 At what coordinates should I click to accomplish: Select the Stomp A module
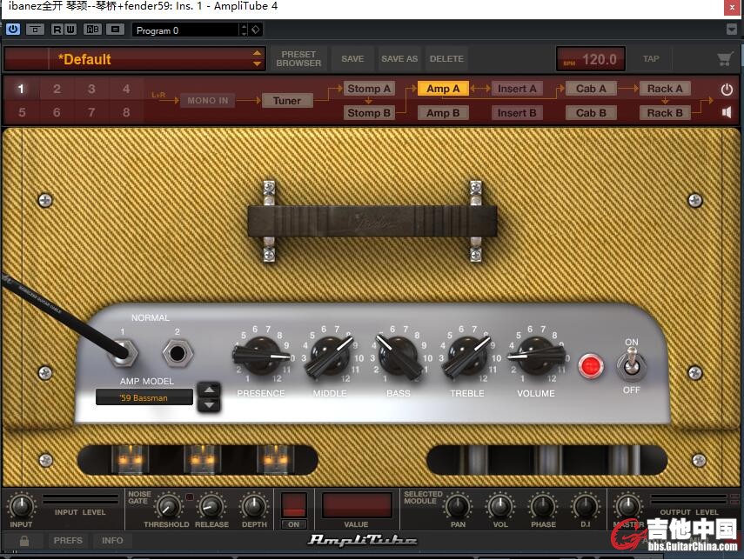coord(369,89)
